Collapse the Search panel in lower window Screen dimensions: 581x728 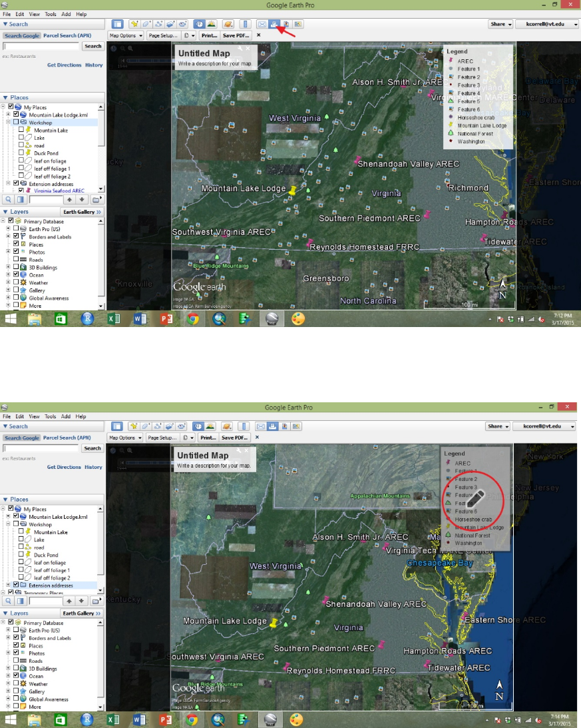5,426
